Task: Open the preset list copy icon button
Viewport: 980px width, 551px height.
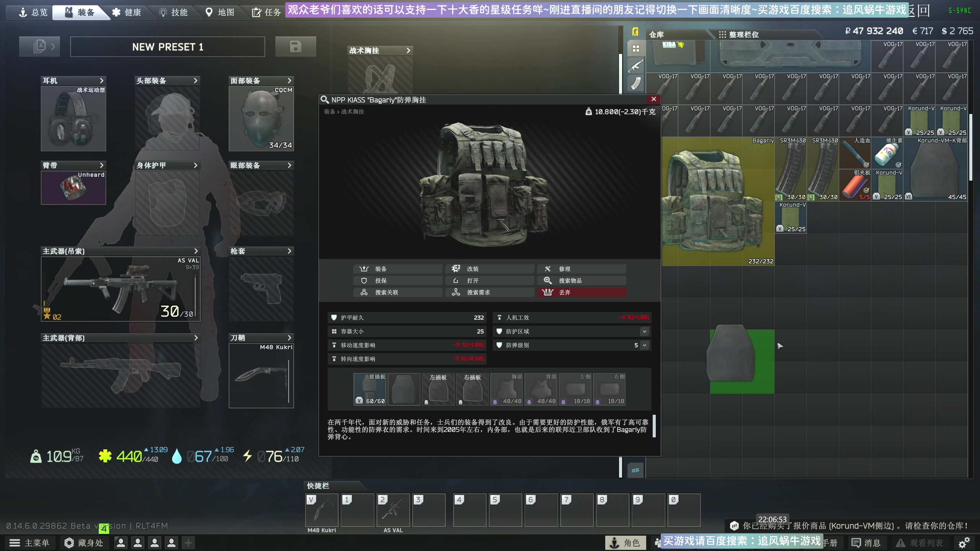Action: [x=39, y=47]
